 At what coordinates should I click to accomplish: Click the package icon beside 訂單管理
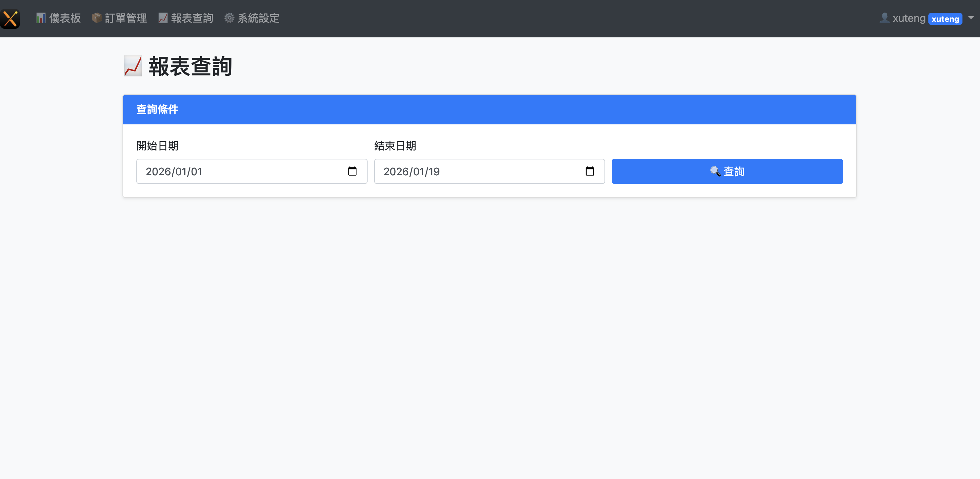[x=97, y=18]
